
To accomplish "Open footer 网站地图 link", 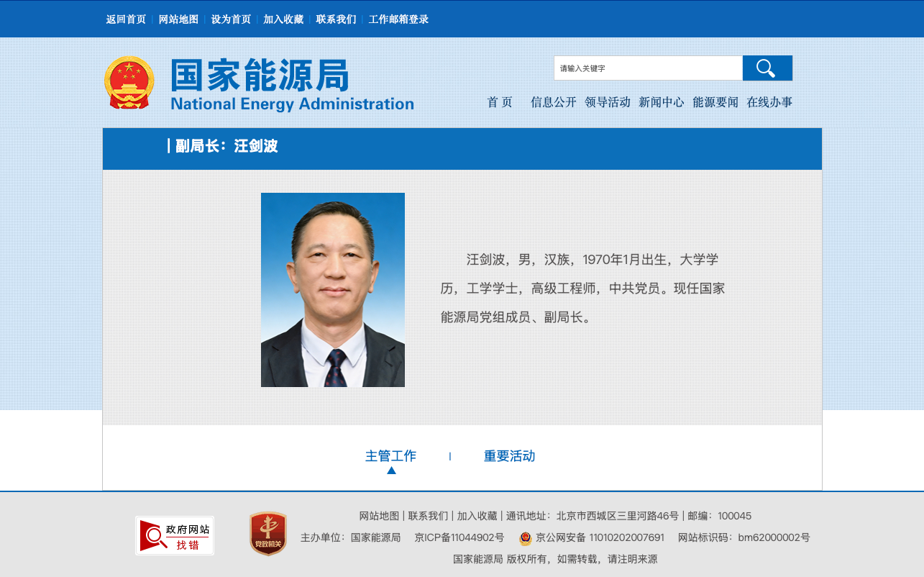I will click(379, 516).
